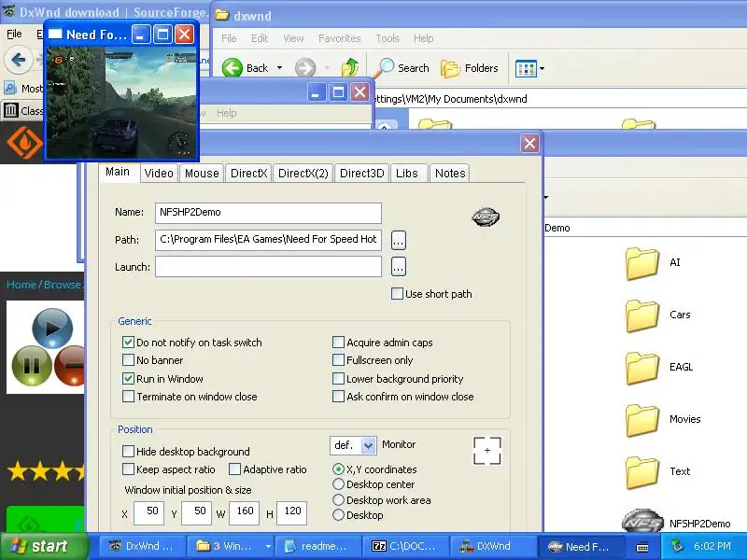This screenshot has width=747, height=560.
Task: Click the keyboard icon in the taskbar
Action: point(641,547)
